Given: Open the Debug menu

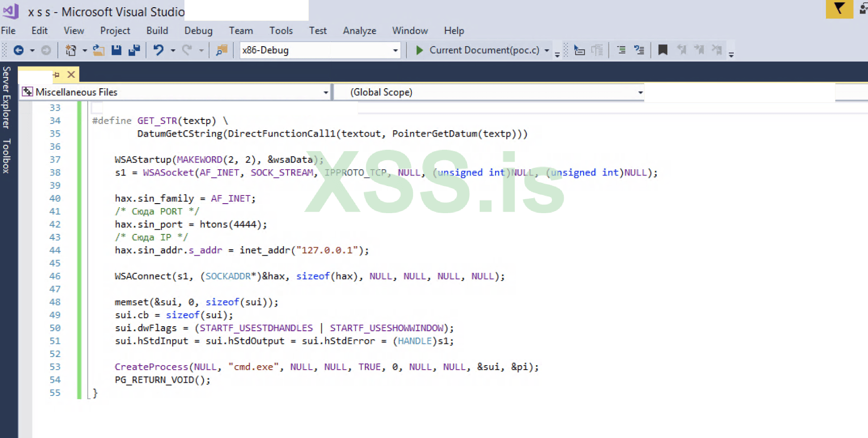Looking at the screenshot, I should tap(198, 30).
